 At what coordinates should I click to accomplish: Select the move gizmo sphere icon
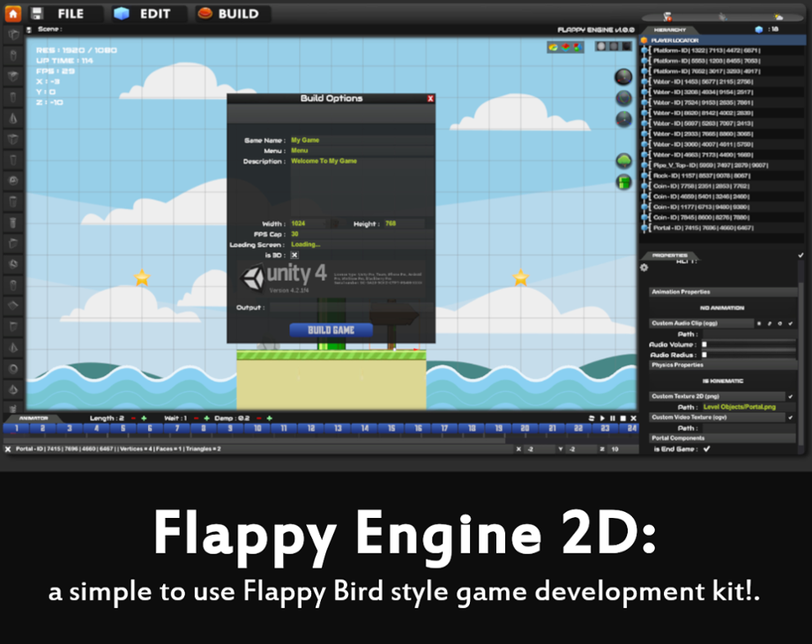(623, 77)
